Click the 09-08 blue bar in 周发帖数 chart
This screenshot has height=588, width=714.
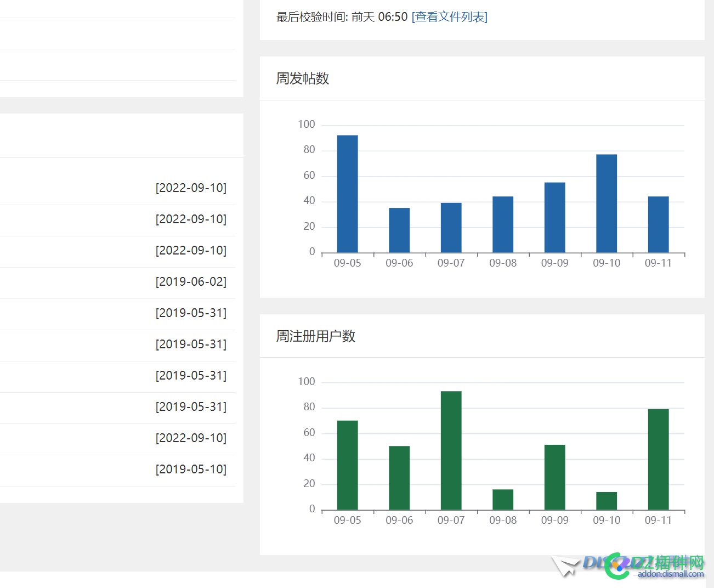point(503,224)
